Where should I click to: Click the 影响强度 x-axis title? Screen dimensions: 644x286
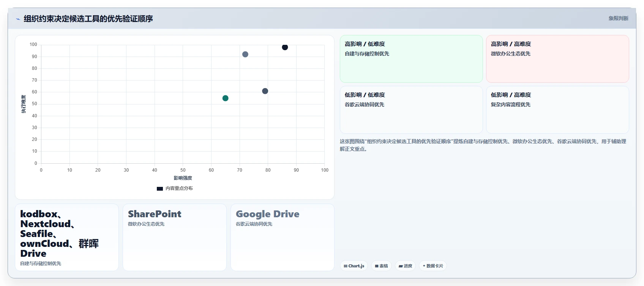(183, 178)
